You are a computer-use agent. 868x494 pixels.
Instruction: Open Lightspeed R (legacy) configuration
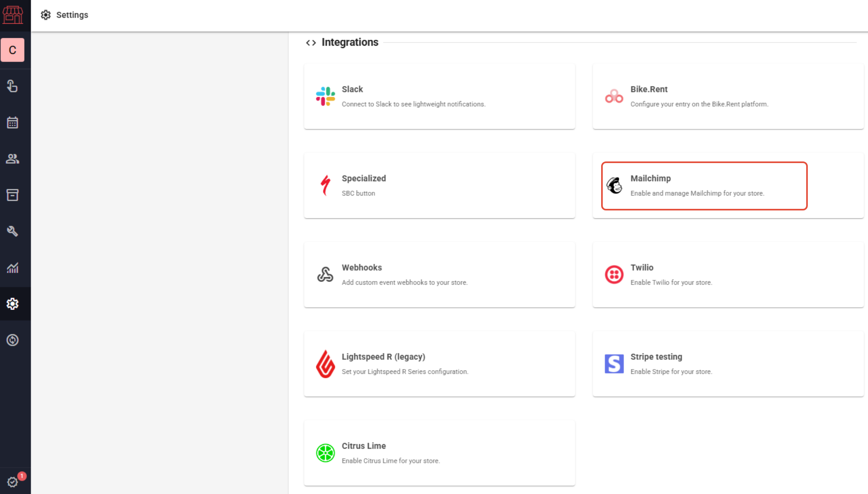tap(439, 364)
